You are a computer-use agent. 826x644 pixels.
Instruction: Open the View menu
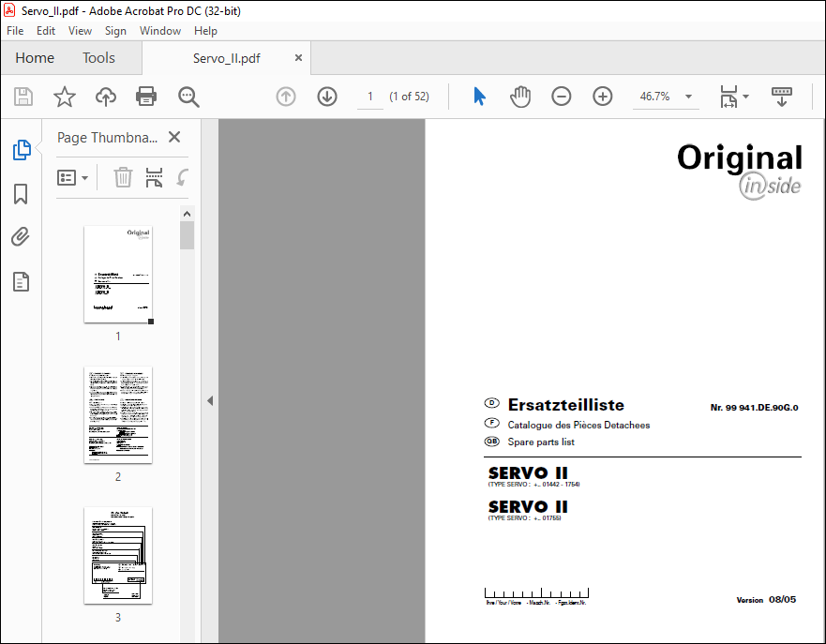pos(80,31)
